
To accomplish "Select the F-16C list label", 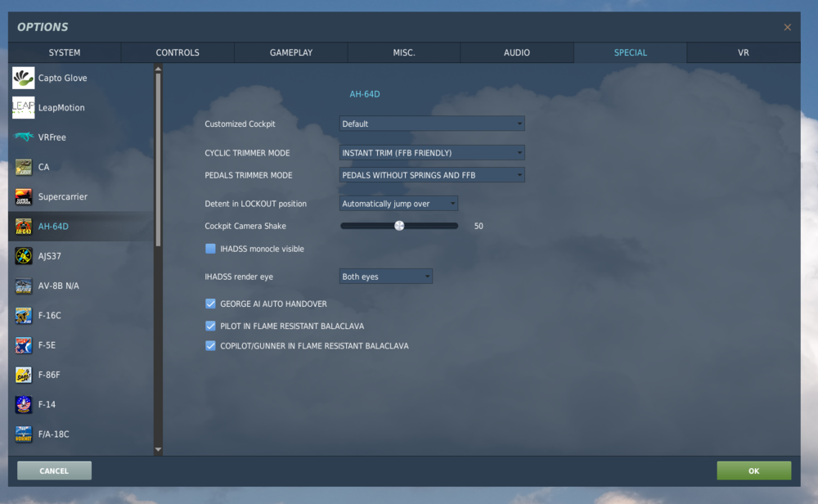I will tap(50, 316).
